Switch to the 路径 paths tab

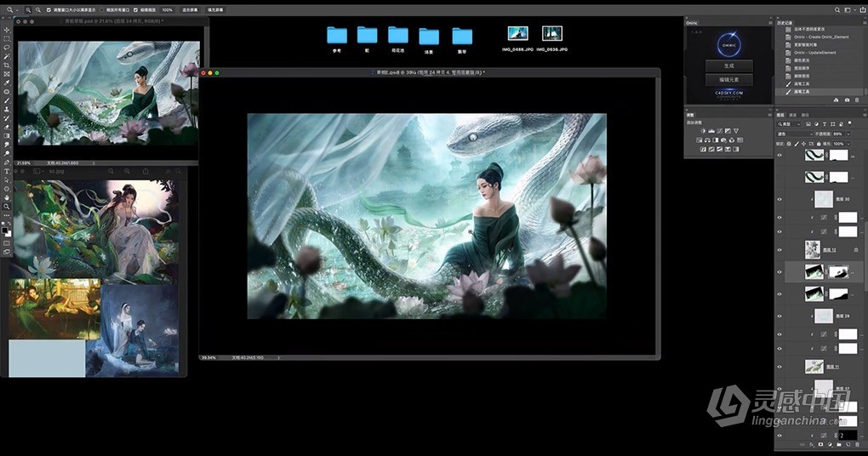click(806, 114)
